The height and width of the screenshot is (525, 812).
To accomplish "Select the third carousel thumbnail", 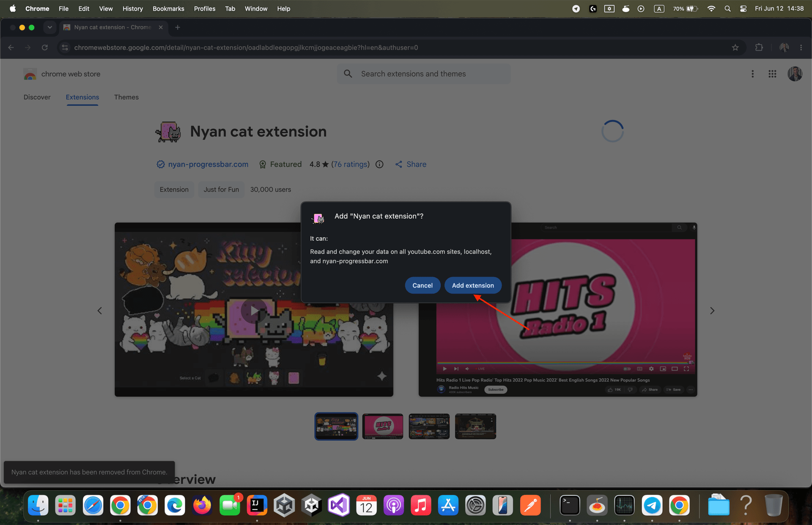I will tap(429, 426).
